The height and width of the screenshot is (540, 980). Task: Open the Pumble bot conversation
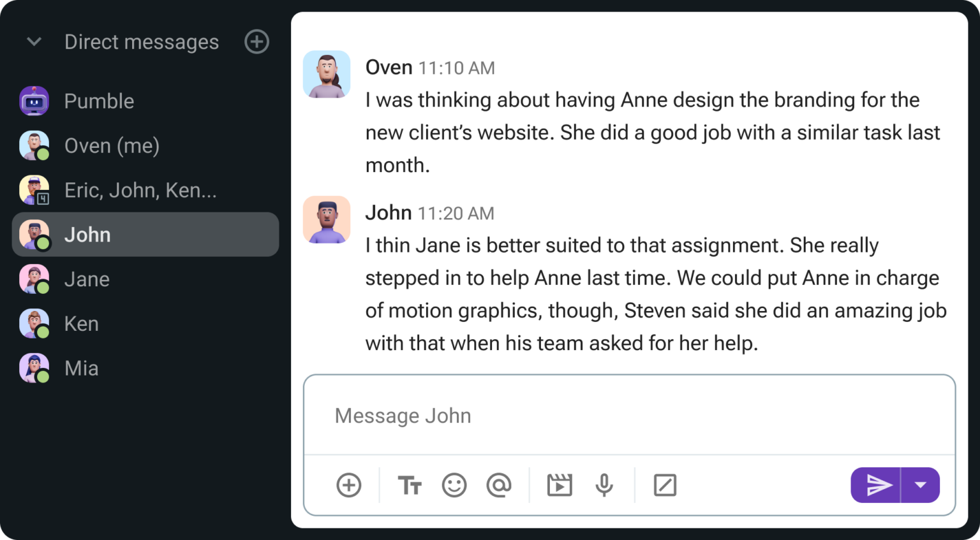[x=99, y=101]
